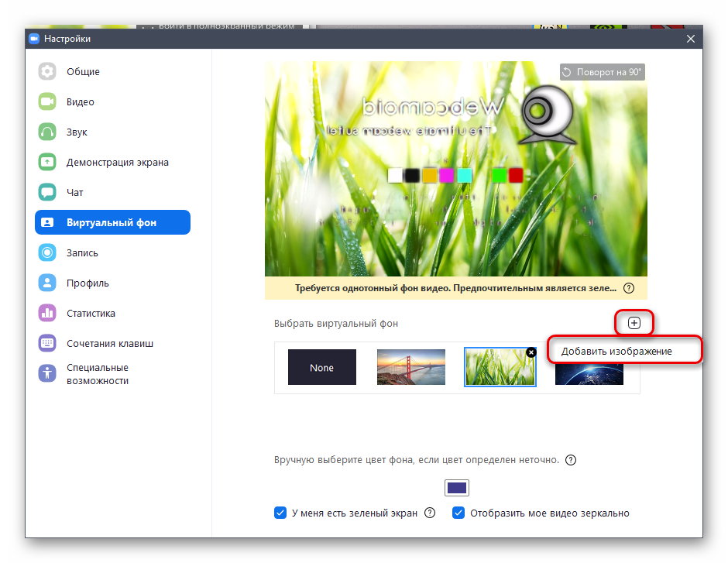This screenshot has width=728, height=563.
Task: Remove the grass background with the X badge
Action: pyautogui.click(x=531, y=352)
